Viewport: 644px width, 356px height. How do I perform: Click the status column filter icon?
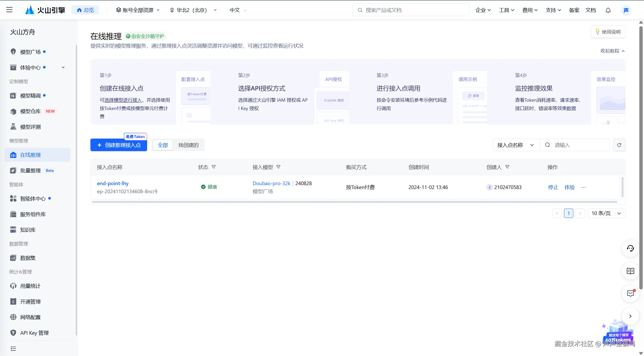214,167
